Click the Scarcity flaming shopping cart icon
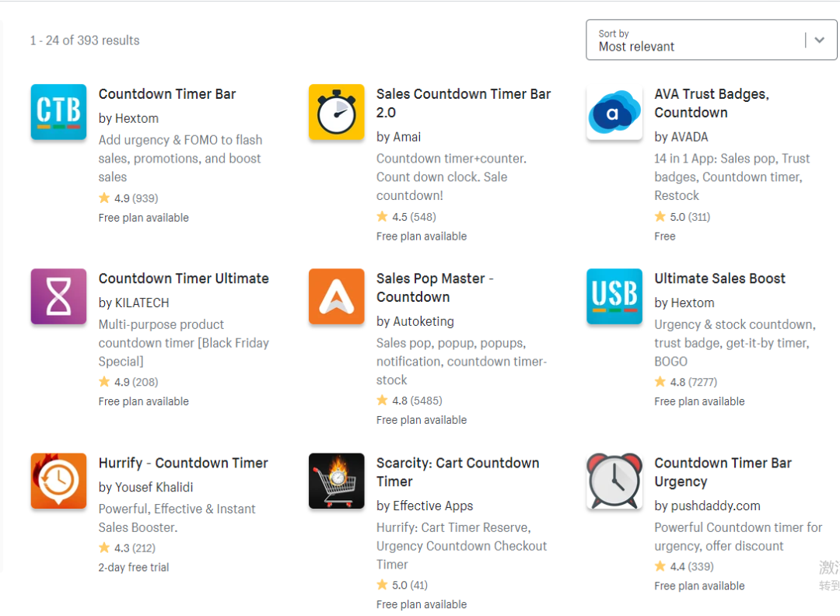Image resolution: width=840 pixels, height=616 pixels. pos(337,481)
